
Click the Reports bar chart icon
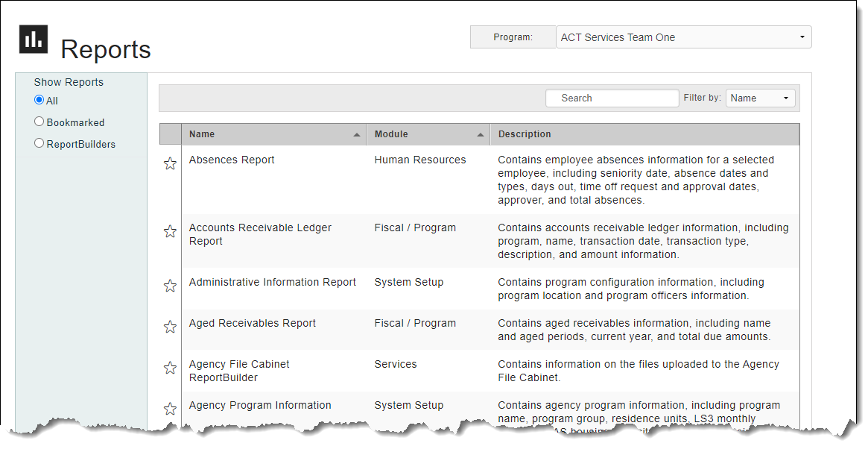point(34,40)
